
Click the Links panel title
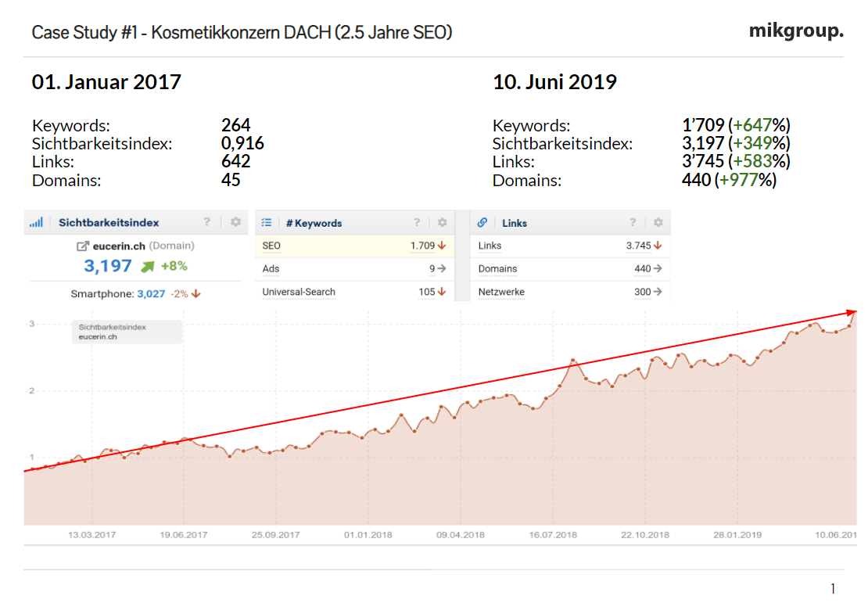click(515, 223)
